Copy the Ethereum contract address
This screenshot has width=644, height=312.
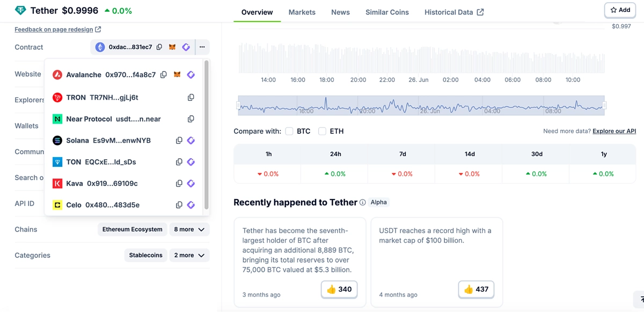pyautogui.click(x=159, y=47)
